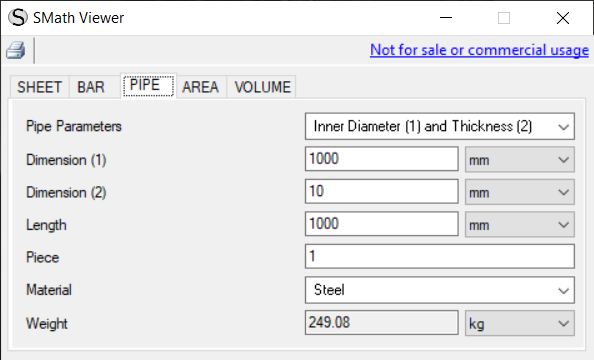Open the Dimension (2) unit dropdown
This screenshot has width=594, height=363.
click(x=520, y=192)
